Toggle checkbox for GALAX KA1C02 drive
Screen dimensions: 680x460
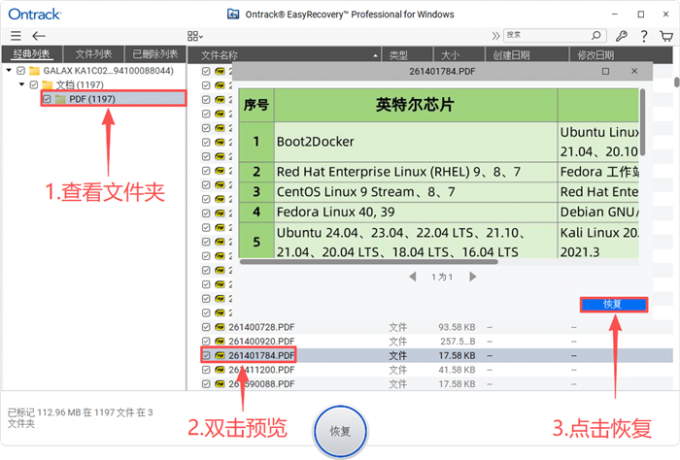tap(20, 70)
